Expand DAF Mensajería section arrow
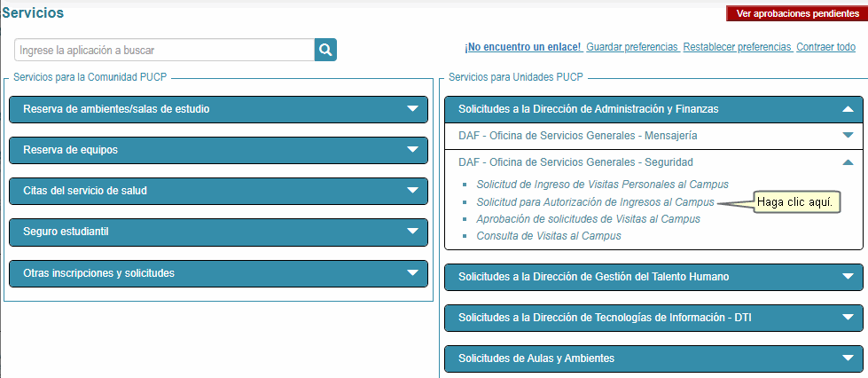 [x=848, y=136]
